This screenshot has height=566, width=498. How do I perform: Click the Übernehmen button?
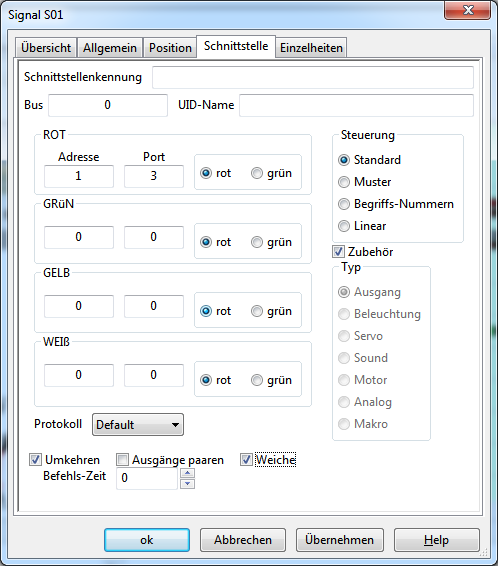click(x=340, y=540)
